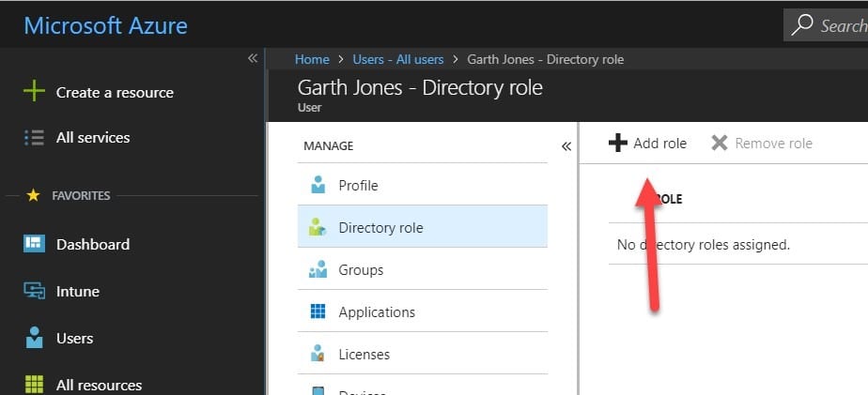Viewport: 868px width, 395px height.
Task: Open the All services list icon
Action: 34,137
